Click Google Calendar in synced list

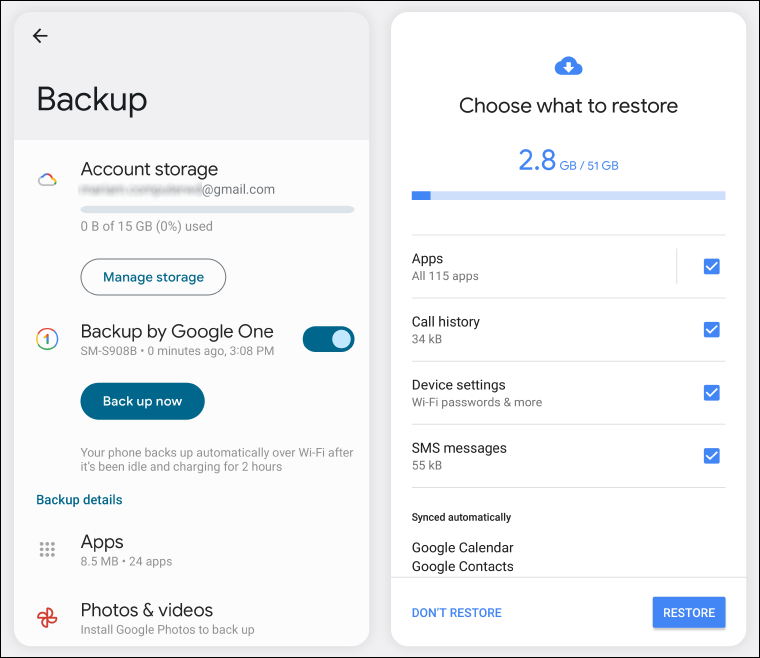coord(462,548)
